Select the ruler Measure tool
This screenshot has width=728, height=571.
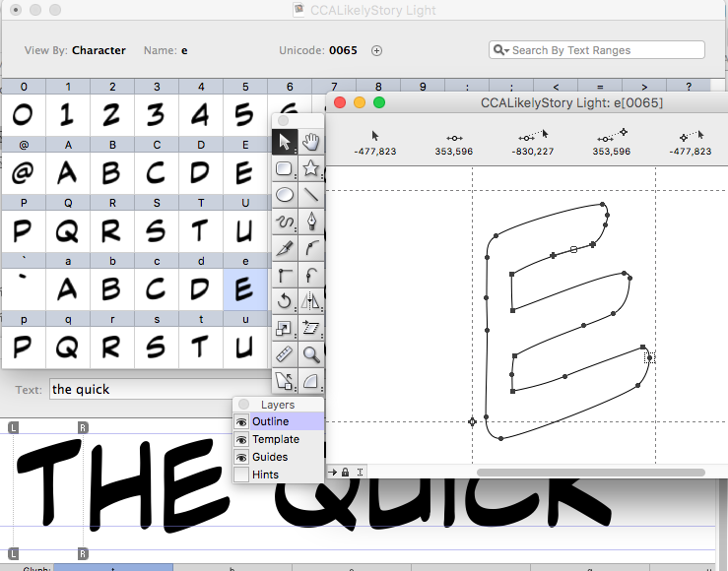(x=285, y=354)
